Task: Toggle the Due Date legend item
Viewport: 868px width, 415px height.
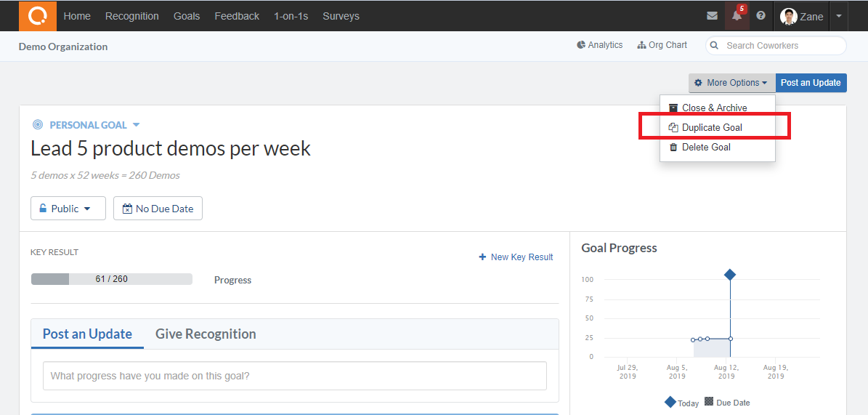Action: [727, 402]
